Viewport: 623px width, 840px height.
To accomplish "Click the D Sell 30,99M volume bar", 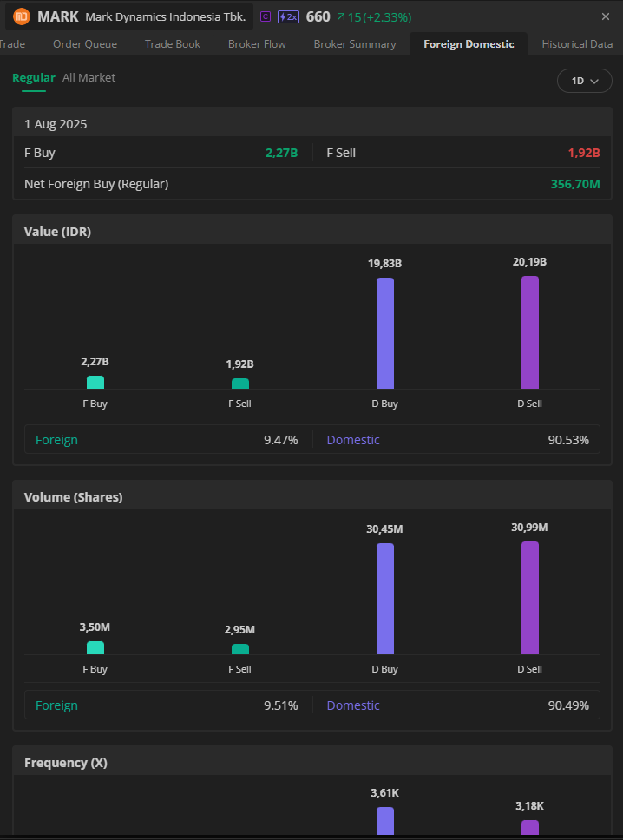I will (530, 598).
